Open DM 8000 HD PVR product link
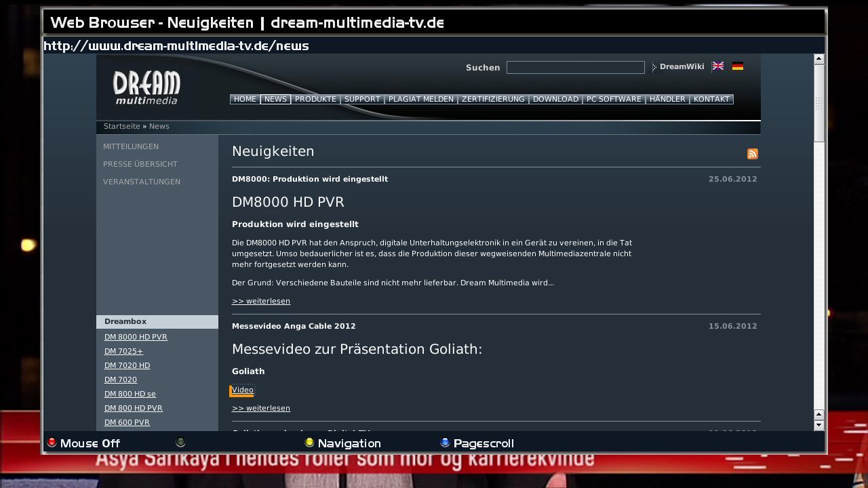868x488 pixels. coord(136,337)
